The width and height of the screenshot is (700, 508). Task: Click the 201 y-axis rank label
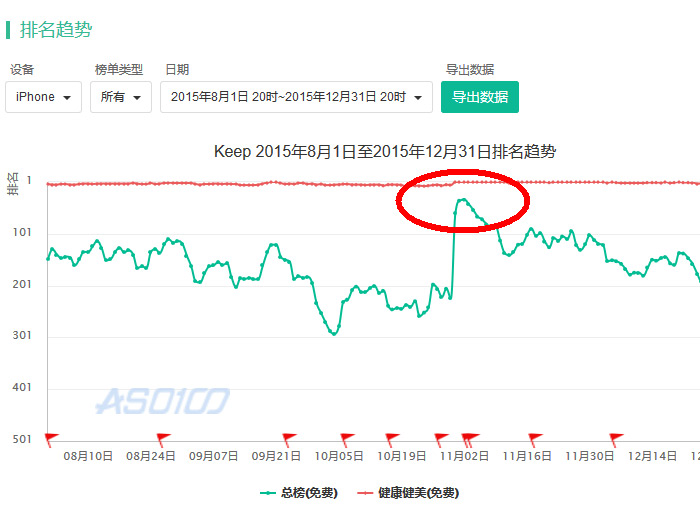pos(22,284)
